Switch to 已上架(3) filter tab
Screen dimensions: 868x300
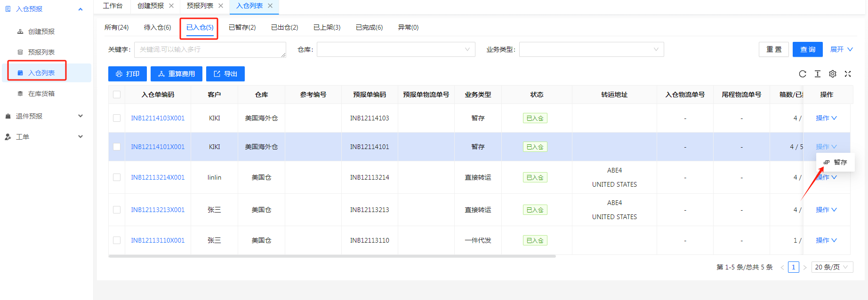(327, 27)
